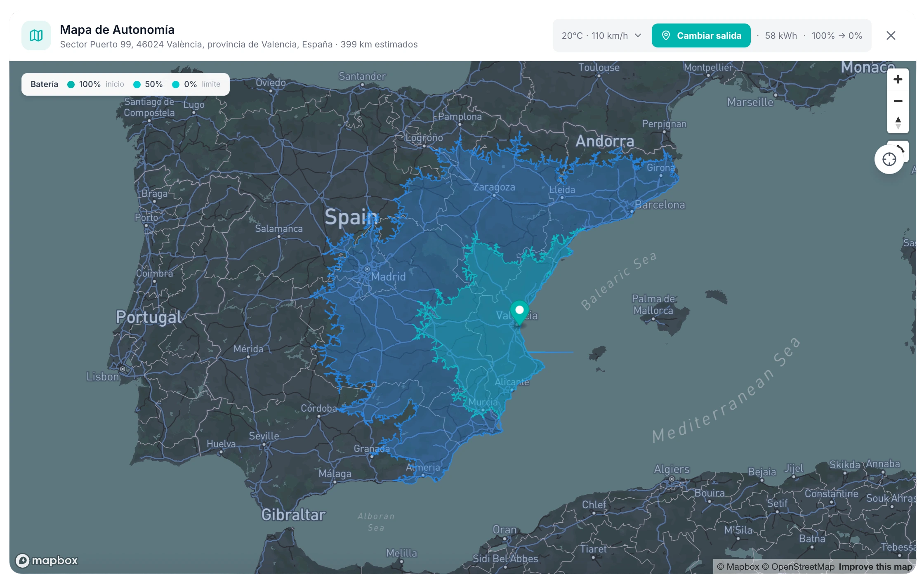The image size is (924, 580).
Task: Zoom in using the plus control
Action: click(898, 80)
